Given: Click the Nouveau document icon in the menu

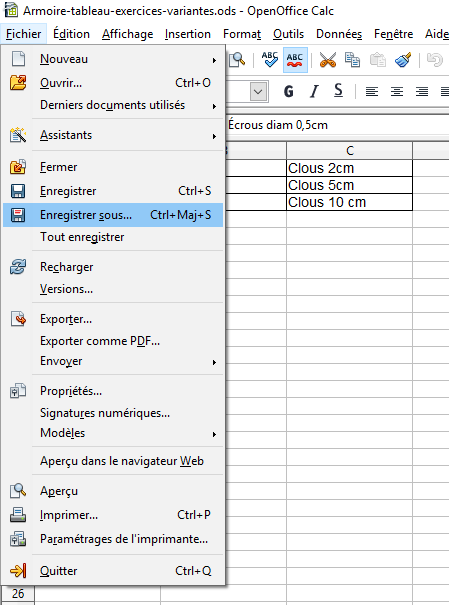Looking at the screenshot, I should (18, 59).
